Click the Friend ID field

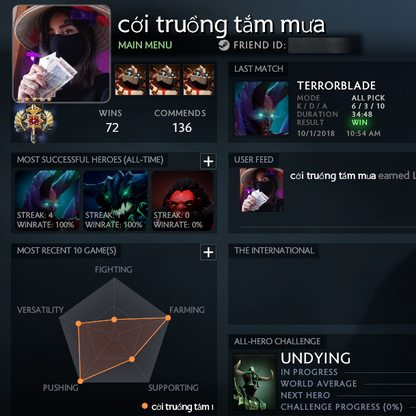click(x=320, y=45)
